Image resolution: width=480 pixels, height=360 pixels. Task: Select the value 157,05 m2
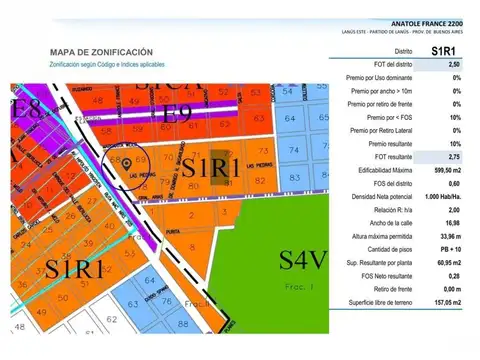point(448,302)
